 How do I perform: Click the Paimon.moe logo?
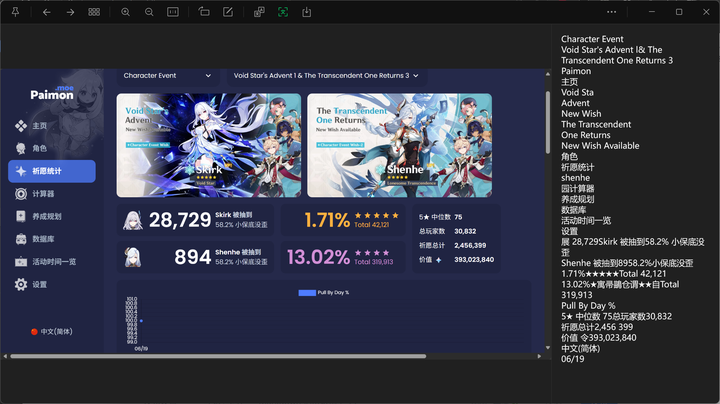pos(52,93)
